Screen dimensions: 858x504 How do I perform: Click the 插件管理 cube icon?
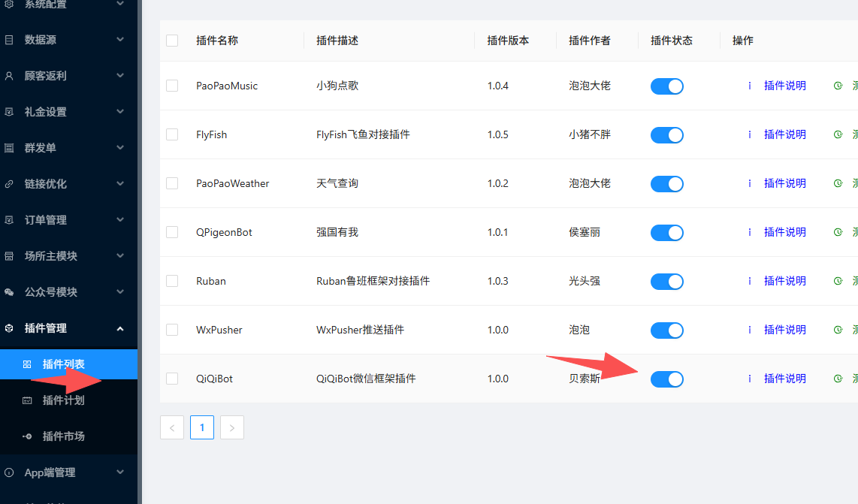pos(9,328)
